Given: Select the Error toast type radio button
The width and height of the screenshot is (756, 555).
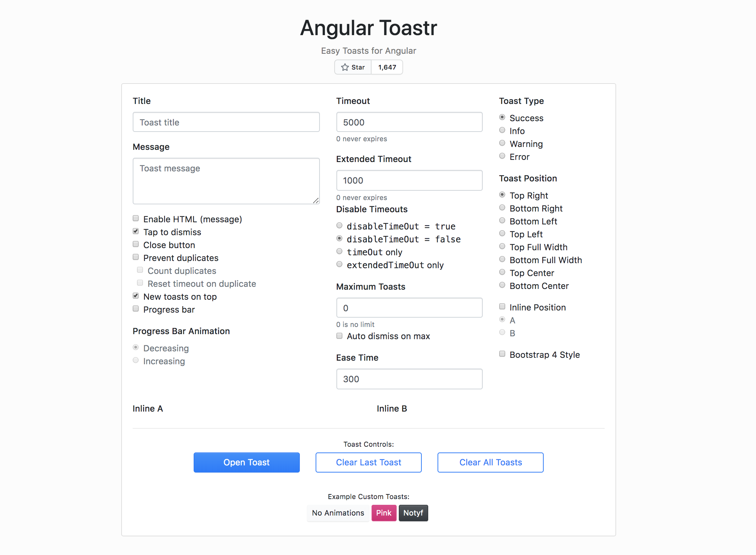Looking at the screenshot, I should tap(502, 156).
